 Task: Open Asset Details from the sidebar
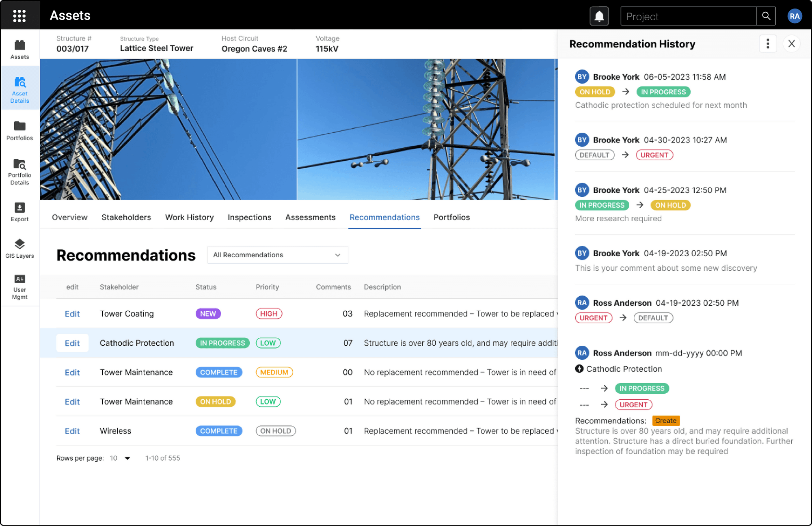click(19, 88)
